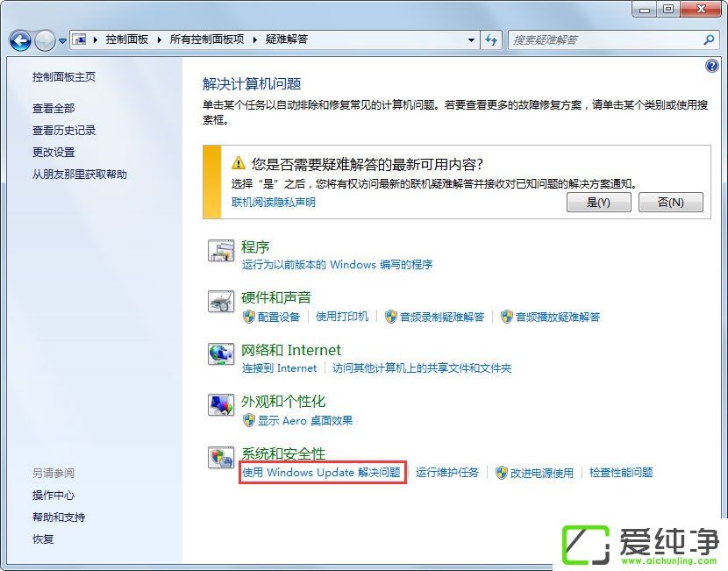Click the Help question mark icon
Image resolution: width=728 pixels, height=571 pixels.
(x=711, y=66)
